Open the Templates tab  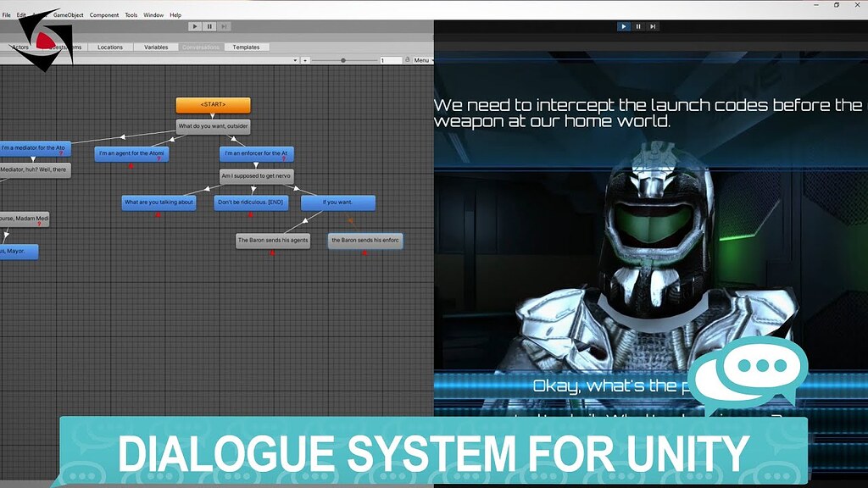(247, 47)
